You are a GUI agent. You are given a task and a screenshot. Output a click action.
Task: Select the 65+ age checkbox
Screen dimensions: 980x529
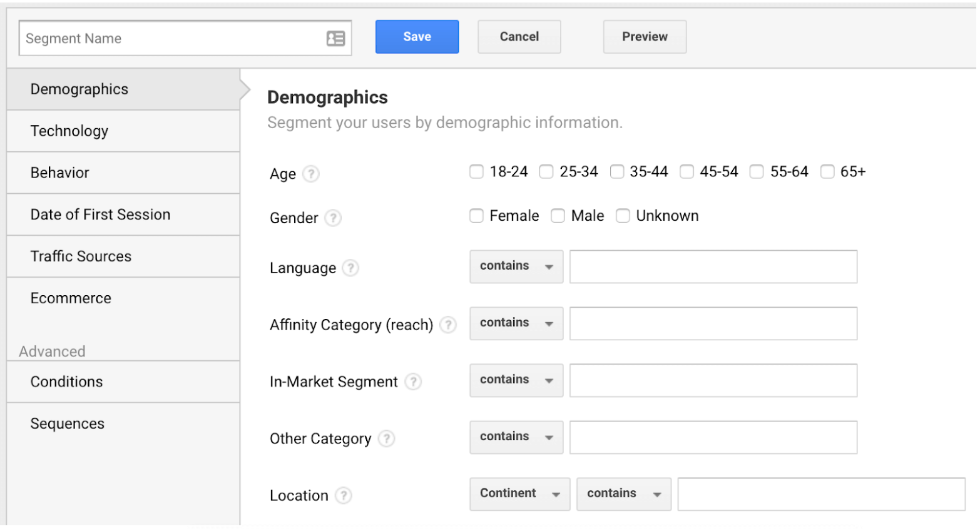click(x=827, y=171)
